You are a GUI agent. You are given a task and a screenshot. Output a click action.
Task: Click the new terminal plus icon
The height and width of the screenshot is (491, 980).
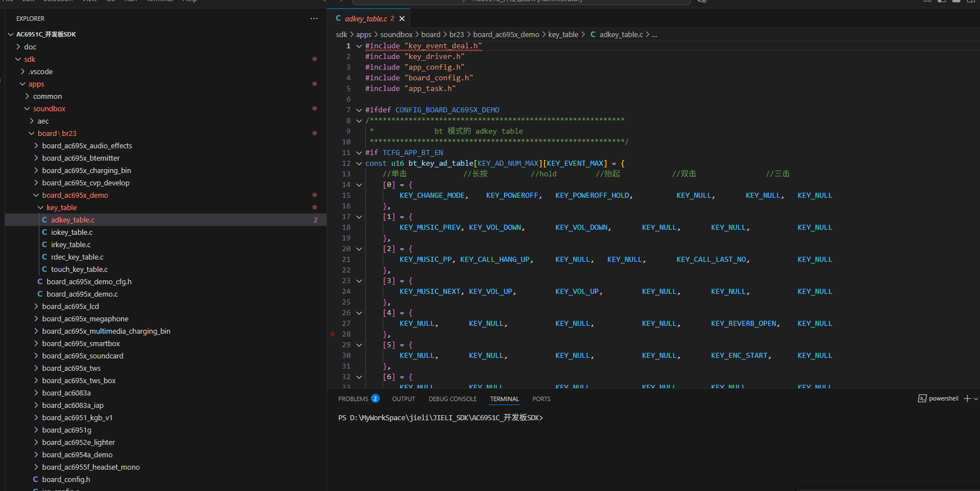pos(967,399)
